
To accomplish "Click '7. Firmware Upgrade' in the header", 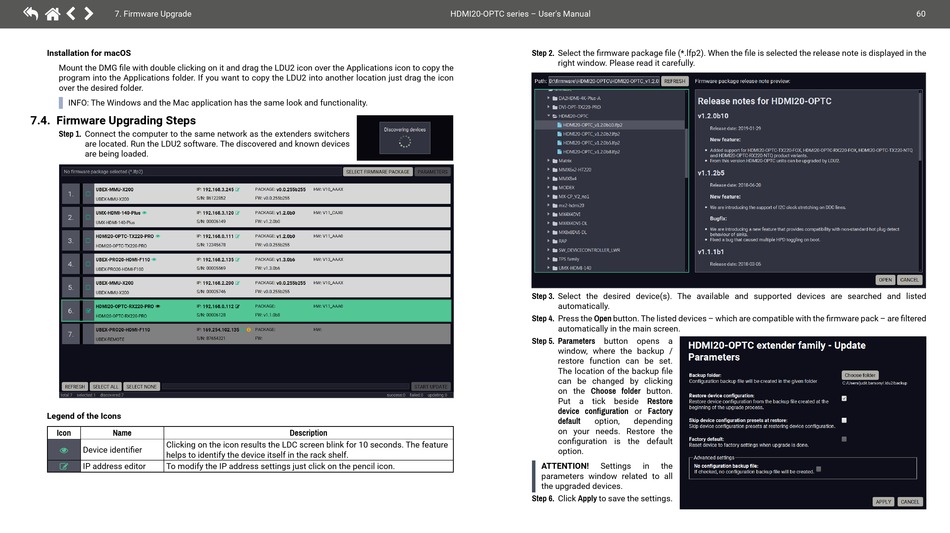I will [153, 14].
